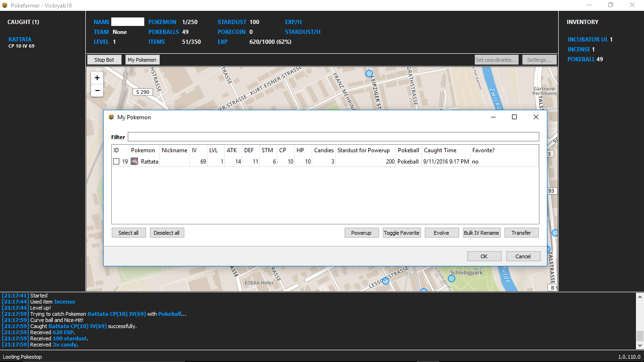This screenshot has width=644, height=362.
Task: Click the Evolve button
Action: (x=442, y=233)
